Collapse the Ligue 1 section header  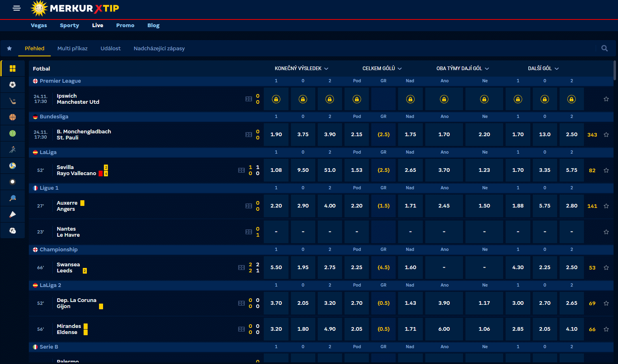click(321, 188)
